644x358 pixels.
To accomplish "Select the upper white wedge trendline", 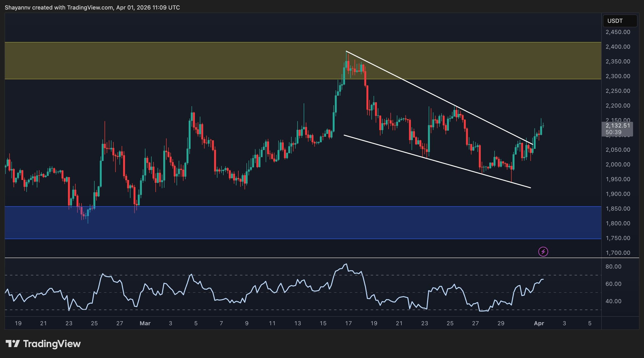I will 428,92.
